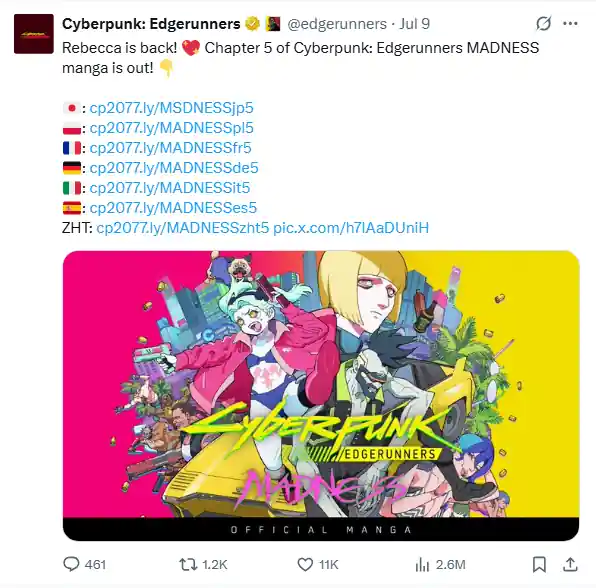Image resolution: width=596 pixels, height=588 pixels.
Task: Open the ZHT MADNESSzht5 link
Action: [183, 228]
